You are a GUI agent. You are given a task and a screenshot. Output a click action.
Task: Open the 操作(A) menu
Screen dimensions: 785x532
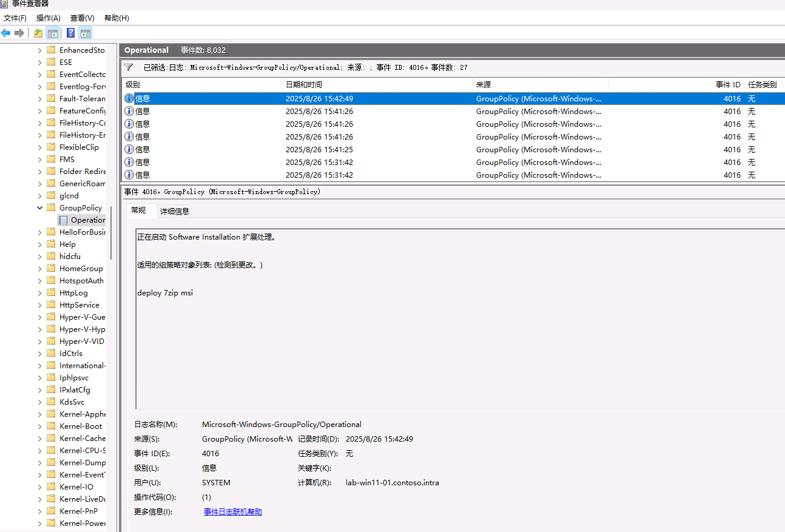point(49,18)
